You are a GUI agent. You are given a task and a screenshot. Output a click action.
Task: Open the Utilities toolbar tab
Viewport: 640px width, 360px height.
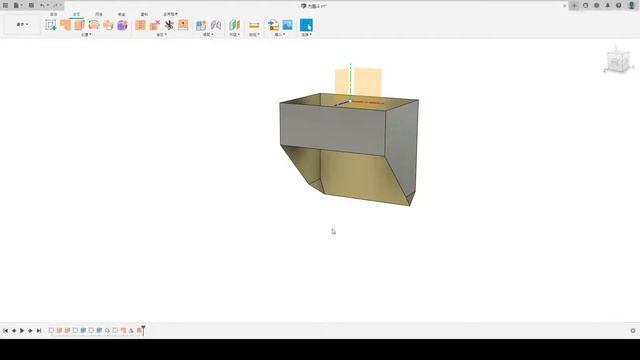[170, 14]
